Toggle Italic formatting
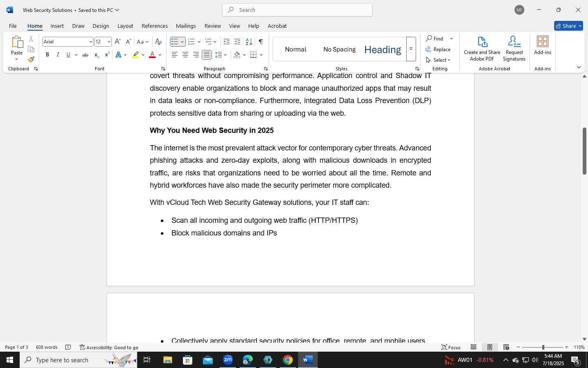The width and height of the screenshot is (588, 368). point(58,55)
